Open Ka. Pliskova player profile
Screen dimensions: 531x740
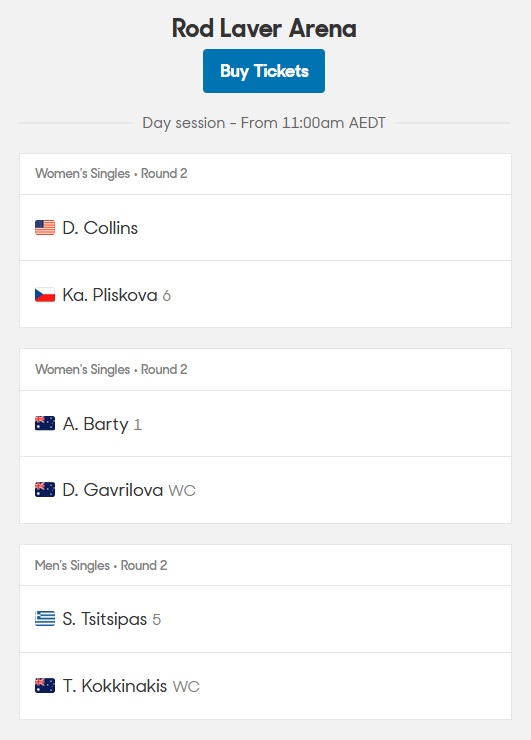coord(110,295)
